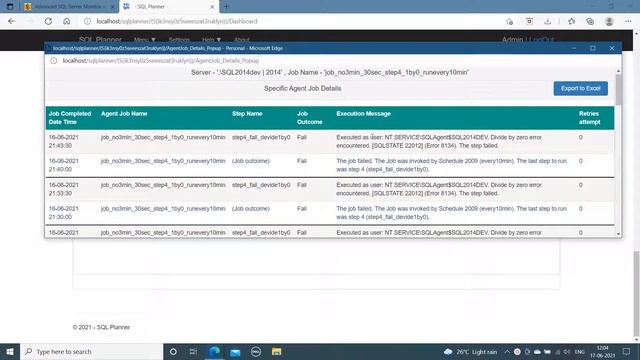Click Execution Message column header
This screenshot has height=360, width=640.
(x=363, y=113)
